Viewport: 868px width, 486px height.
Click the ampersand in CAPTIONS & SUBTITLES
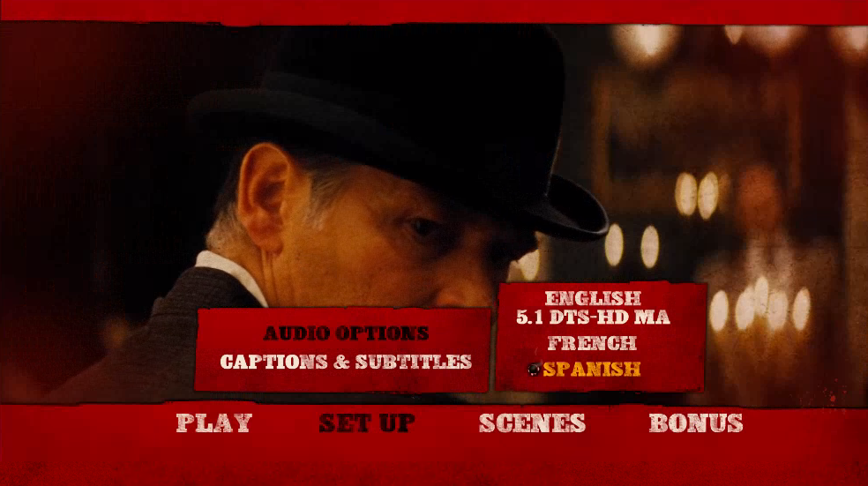(341, 362)
